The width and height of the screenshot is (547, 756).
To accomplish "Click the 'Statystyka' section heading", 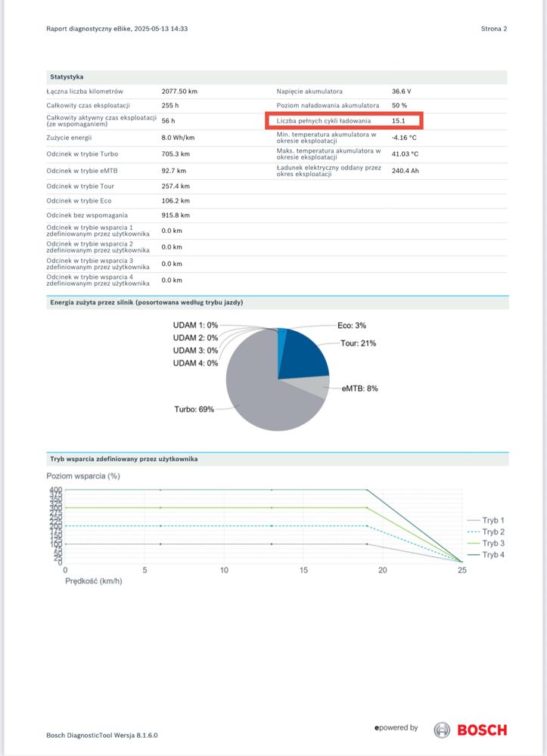I will [x=67, y=76].
